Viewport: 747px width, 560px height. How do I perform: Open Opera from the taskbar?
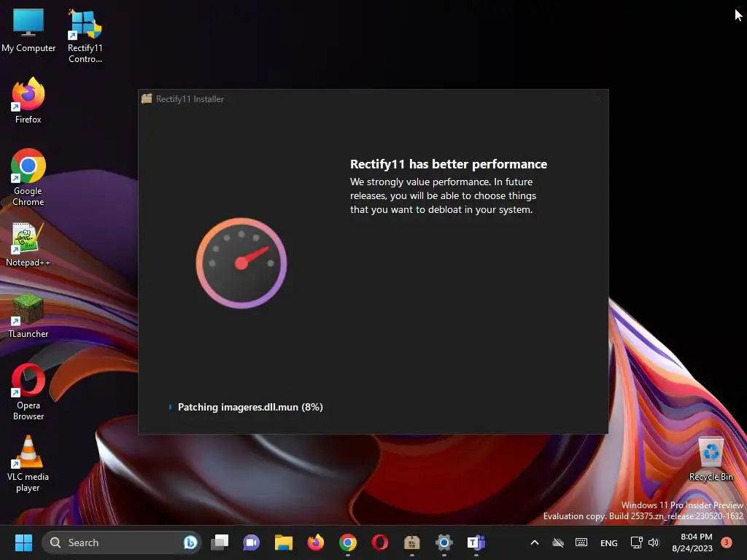pyautogui.click(x=379, y=542)
